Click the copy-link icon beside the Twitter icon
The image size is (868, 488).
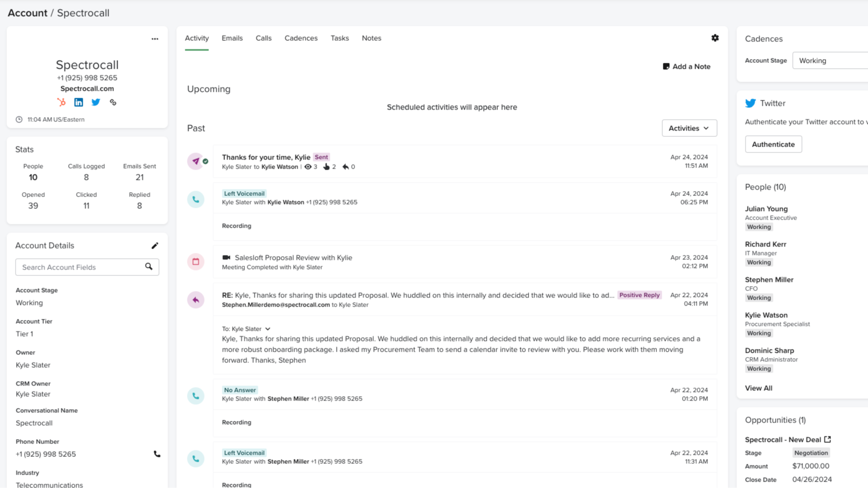[113, 102]
